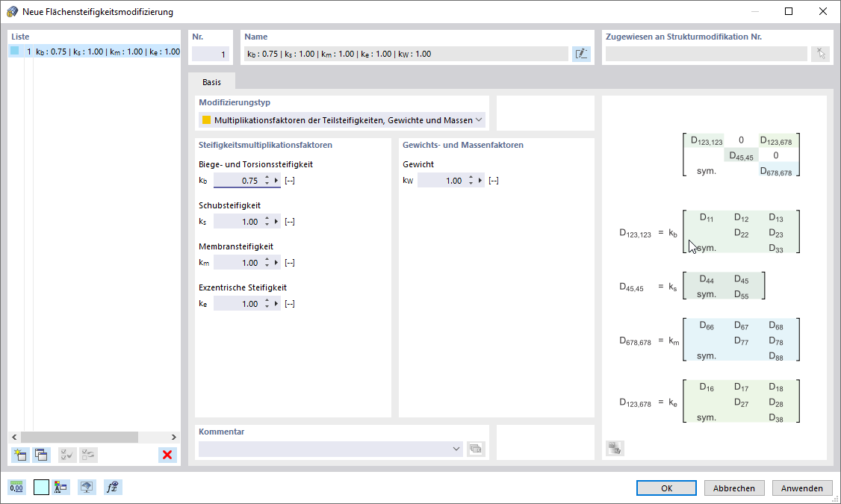Click the cyan color box in bottom toolbar

(41, 487)
